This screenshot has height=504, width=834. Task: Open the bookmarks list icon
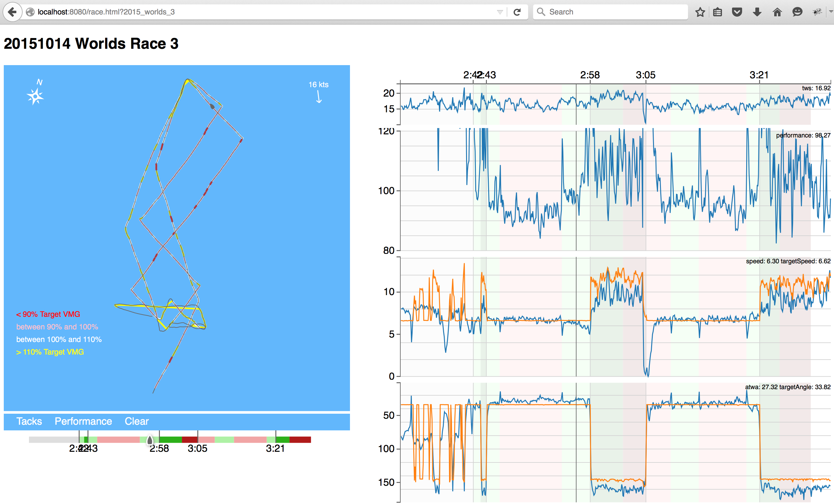pos(718,12)
